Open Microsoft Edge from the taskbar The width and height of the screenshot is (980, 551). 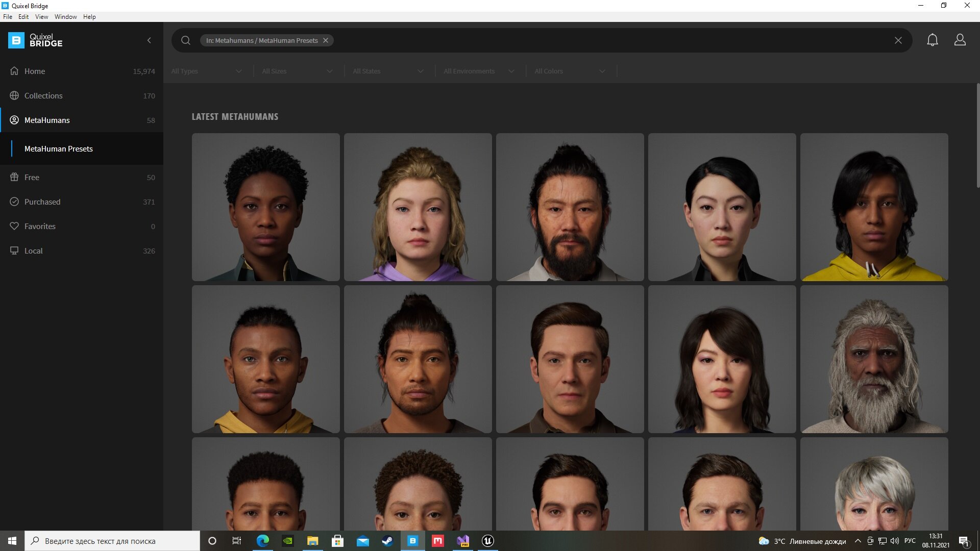tap(263, 541)
